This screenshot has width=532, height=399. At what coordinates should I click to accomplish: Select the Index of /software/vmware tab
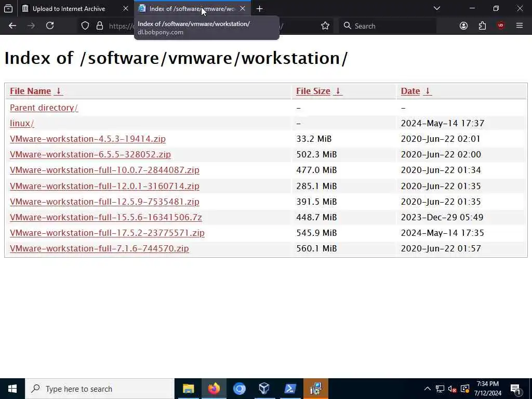(x=192, y=8)
